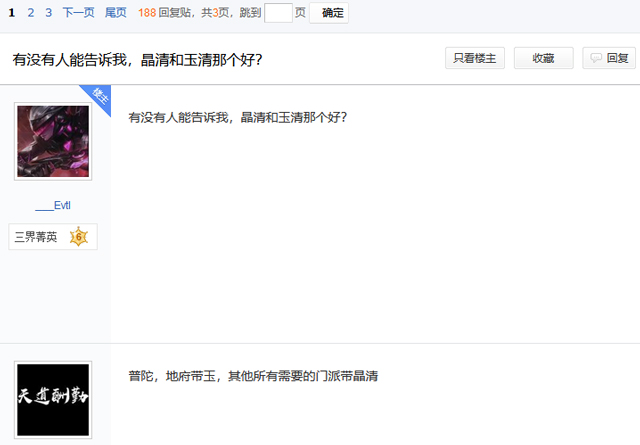The image size is (640, 445).
Task: Show only 只看楼主 posts
Action: [x=475, y=58]
